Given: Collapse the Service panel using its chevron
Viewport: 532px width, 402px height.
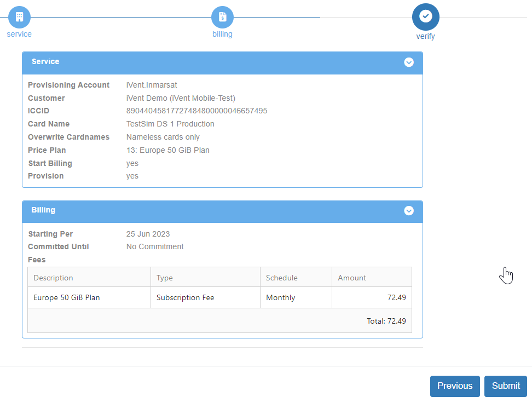Looking at the screenshot, I should pos(409,62).
